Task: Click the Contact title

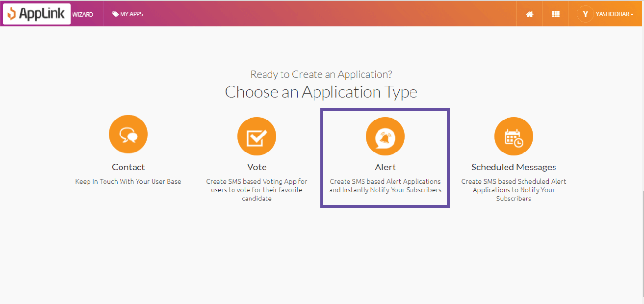Action: coord(128,167)
